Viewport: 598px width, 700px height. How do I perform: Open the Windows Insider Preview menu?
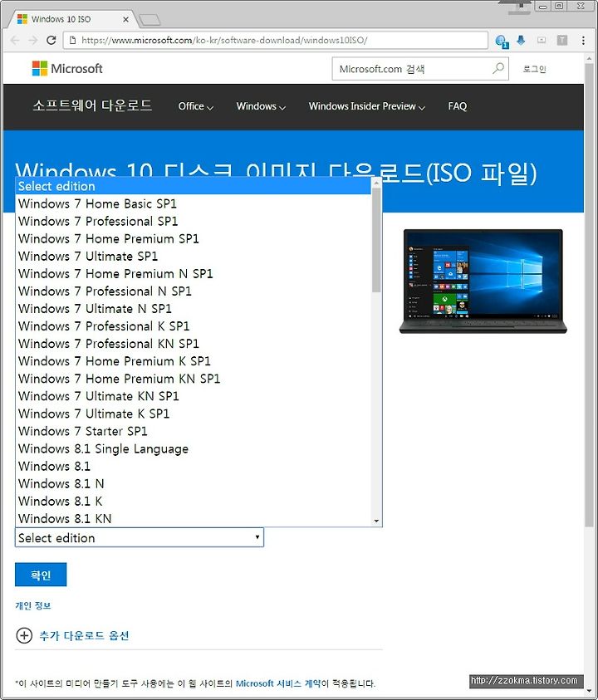[x=366, y=106]
